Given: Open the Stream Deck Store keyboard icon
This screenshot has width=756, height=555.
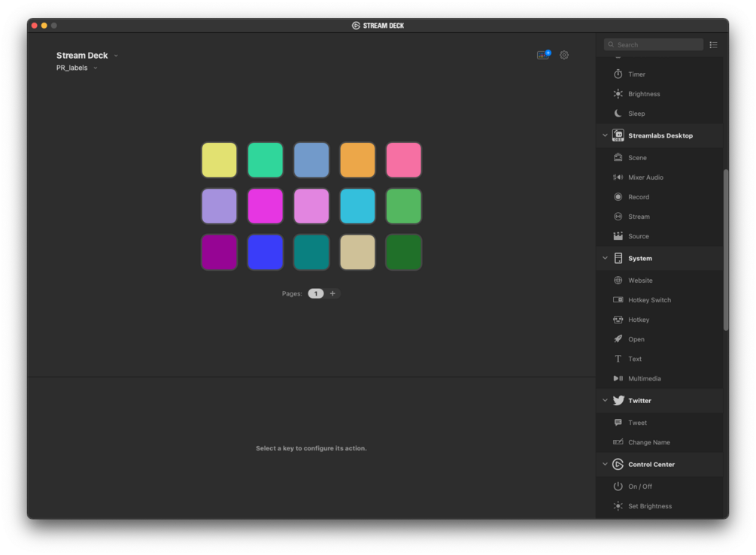Looking at the screenshot, I should click(543, 55).
